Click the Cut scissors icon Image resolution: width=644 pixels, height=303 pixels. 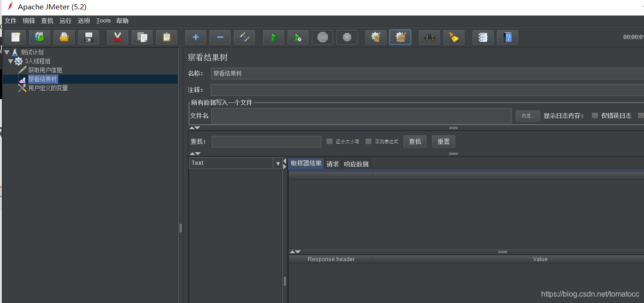click(118, 37)
